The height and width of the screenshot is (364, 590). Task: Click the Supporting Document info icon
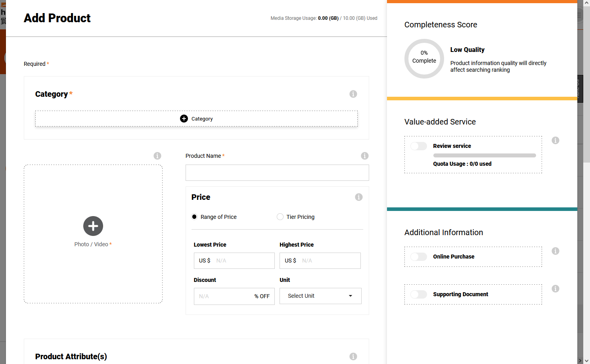click(555, 289)
